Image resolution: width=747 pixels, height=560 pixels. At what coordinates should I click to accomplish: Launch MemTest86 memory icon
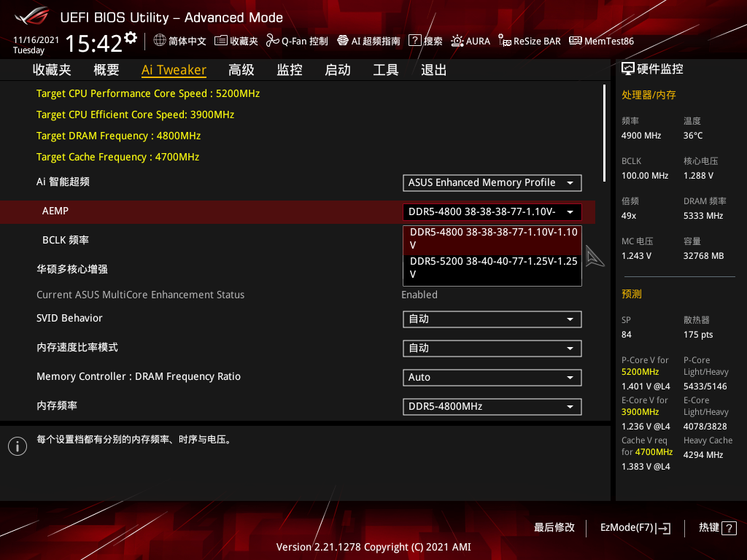[576, 41]
